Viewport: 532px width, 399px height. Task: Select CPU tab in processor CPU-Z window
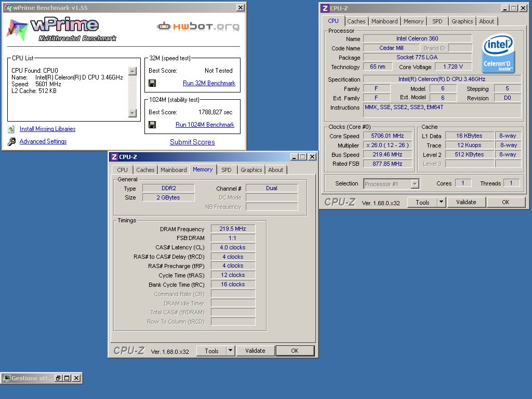333,21
